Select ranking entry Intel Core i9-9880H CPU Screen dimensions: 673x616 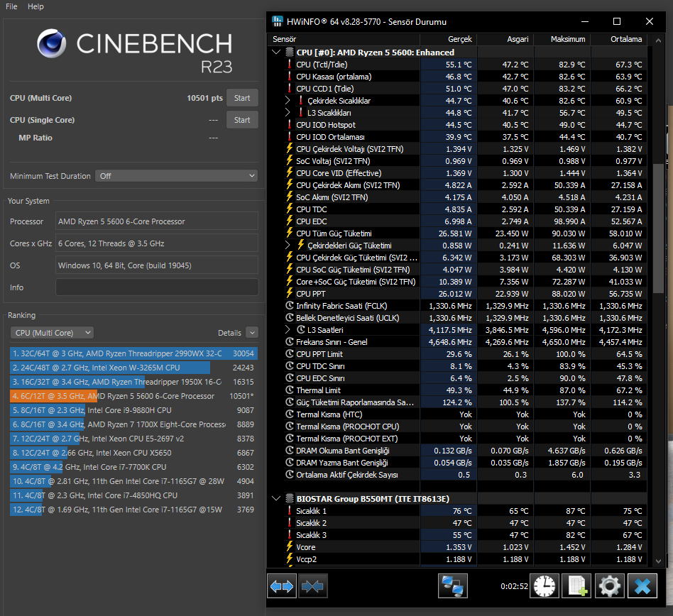[133, 410]
